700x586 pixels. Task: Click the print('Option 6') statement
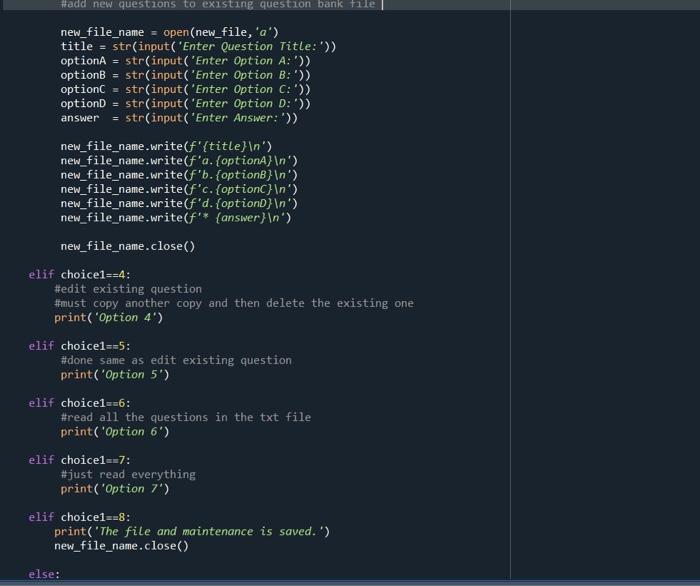(115, 432)
